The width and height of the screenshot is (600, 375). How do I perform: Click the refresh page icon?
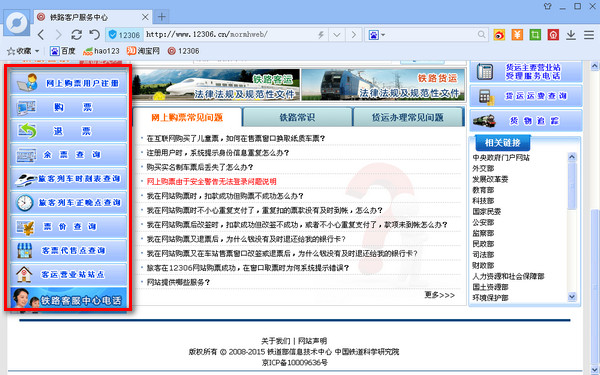pos(77,35)
